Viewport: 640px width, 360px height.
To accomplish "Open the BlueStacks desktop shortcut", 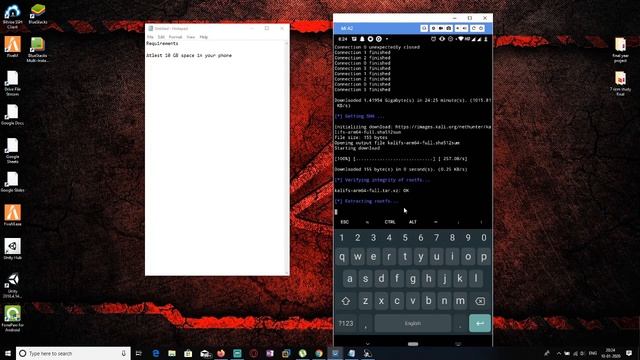I will pyautogui.click(x=38, y=14).
